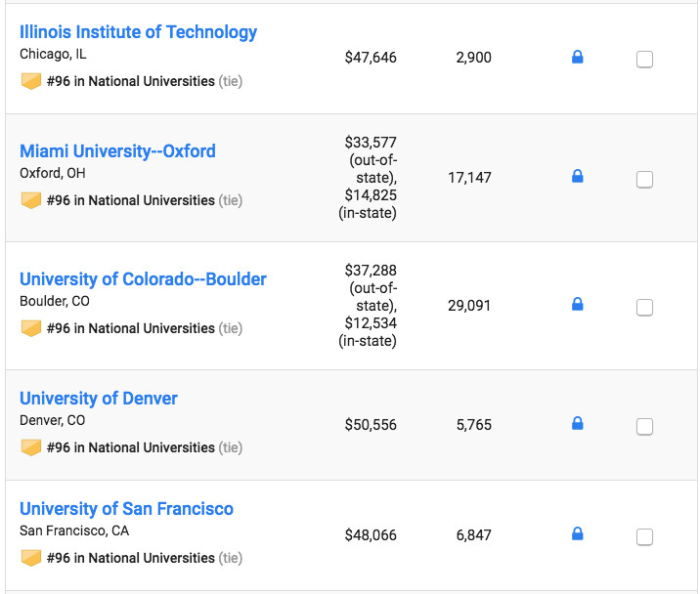Click ranking badge icon under University of Denver

[x=31, y=447]
